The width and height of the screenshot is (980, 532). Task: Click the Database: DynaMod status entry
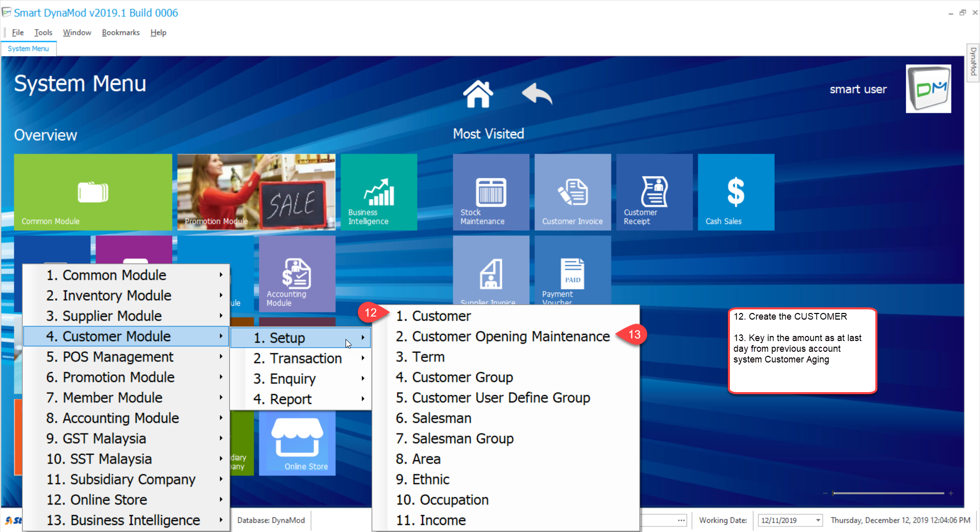tap(271, 520)
